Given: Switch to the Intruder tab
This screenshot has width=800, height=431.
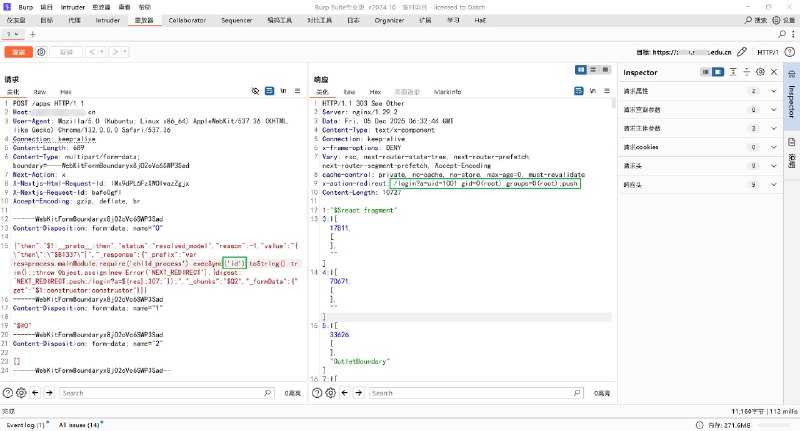Looking at the screenshot, I should click(x=107, y=19).
